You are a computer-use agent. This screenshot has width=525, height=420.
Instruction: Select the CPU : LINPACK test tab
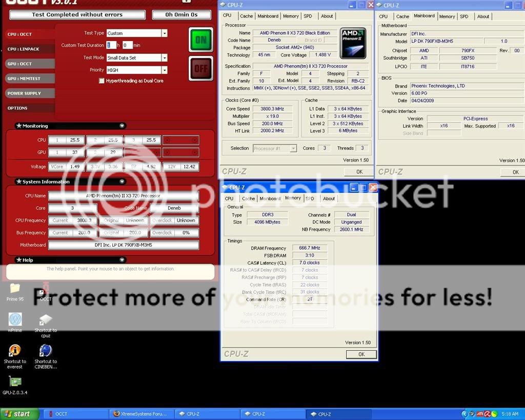(x=29, y=49)
